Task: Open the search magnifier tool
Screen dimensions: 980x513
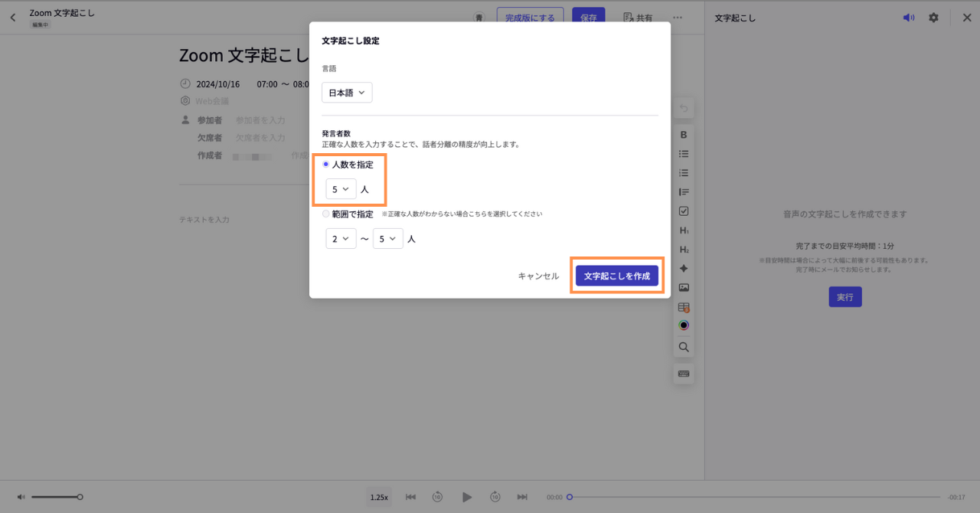Action: (684, 347)
